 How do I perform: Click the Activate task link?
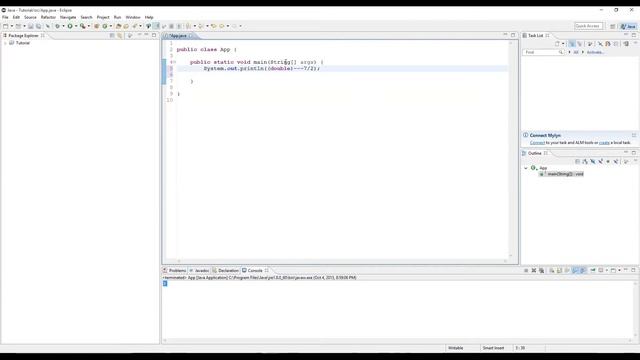point(595,52)
